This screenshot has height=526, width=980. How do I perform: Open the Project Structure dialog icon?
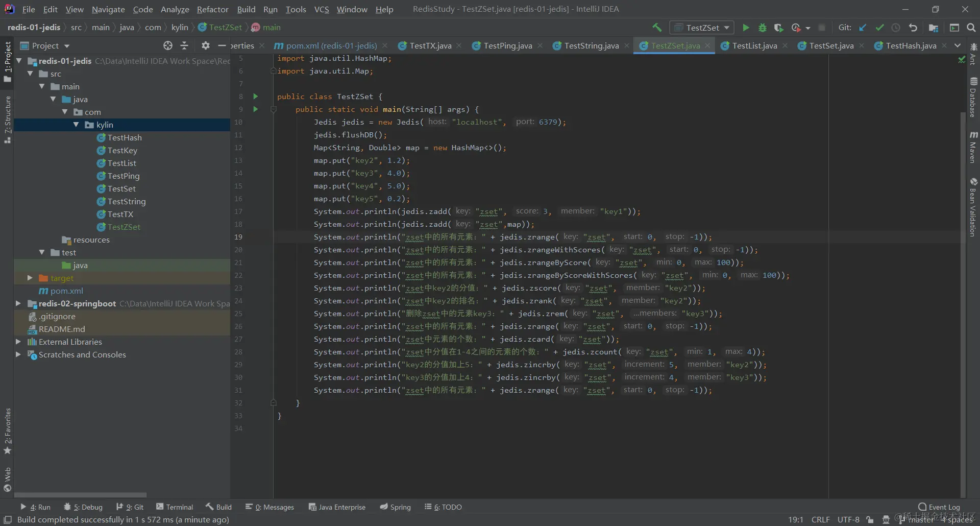934,28
